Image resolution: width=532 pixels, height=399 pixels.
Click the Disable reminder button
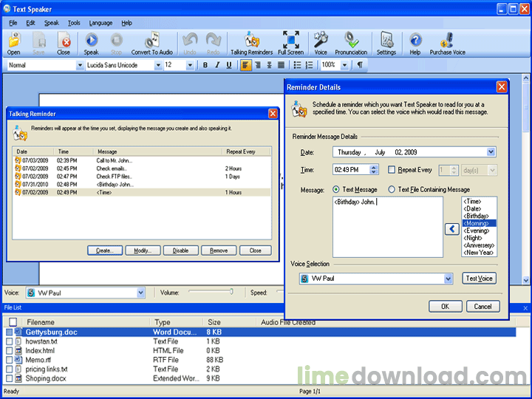(181, 250)
